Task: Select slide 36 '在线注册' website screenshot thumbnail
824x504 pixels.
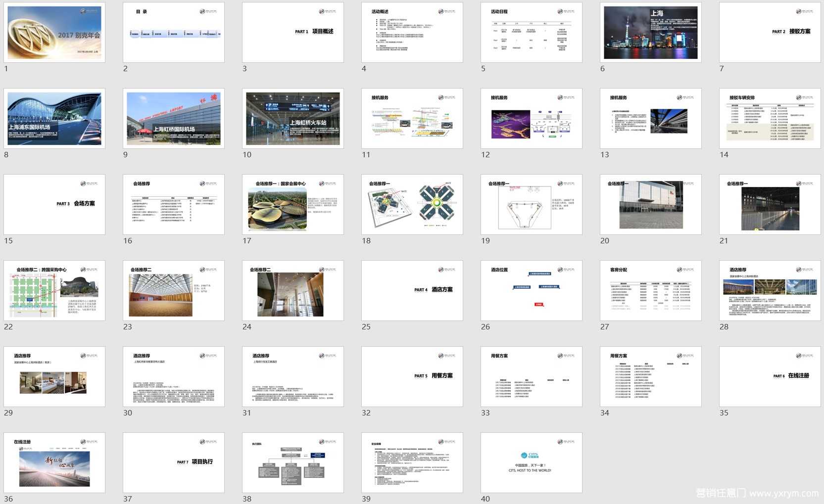Action: [54, 462]
